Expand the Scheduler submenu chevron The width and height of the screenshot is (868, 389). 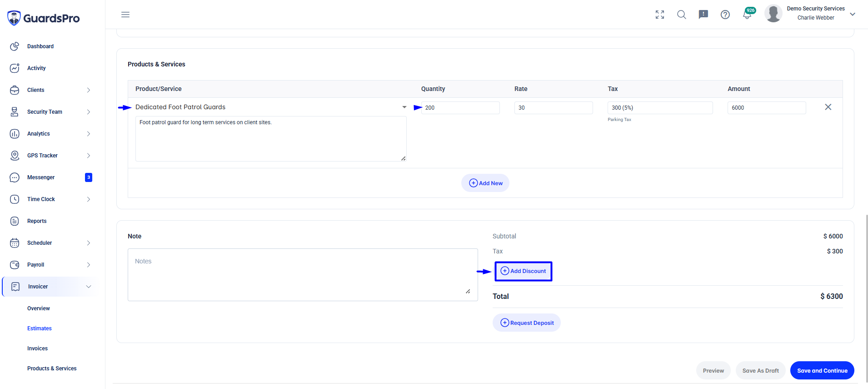pyautogui.click(x=89, y=243)
